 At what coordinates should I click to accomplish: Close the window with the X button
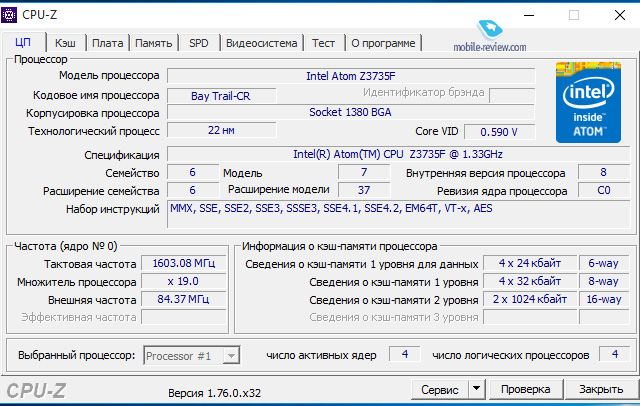click(618, 15)
